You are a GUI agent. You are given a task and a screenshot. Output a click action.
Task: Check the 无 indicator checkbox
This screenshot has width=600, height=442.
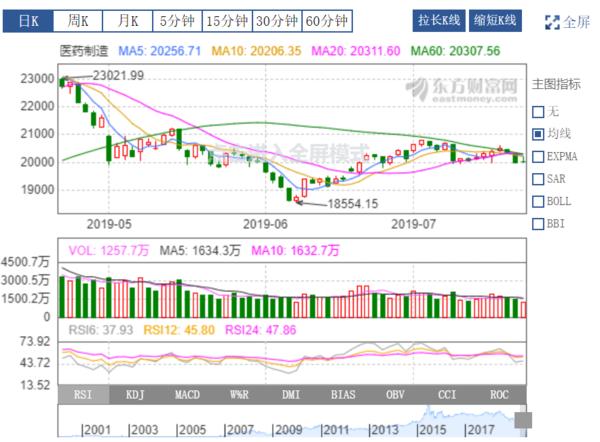[538, 112]
